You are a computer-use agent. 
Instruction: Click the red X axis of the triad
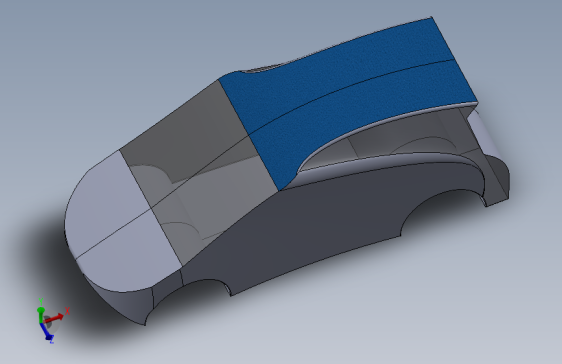(54, 317)
